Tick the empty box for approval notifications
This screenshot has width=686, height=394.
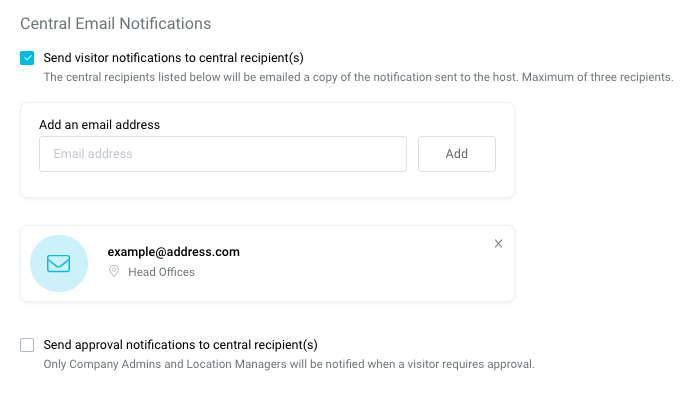pyautogui.click(x=27, y=345)
